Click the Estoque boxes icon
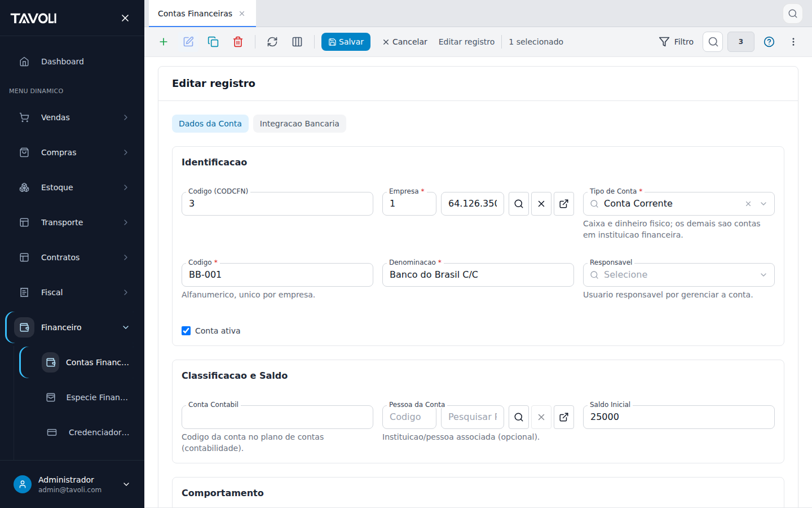 click(24, 187)
